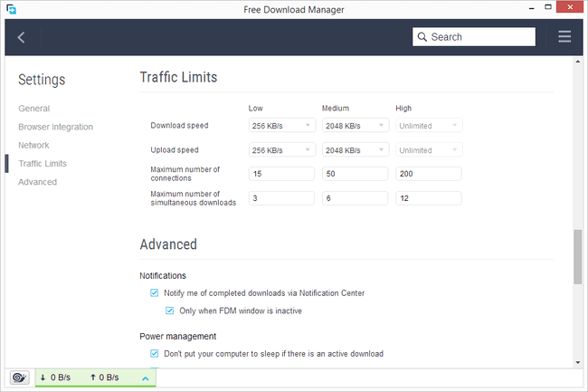The width and height of the screenshot is (588, 392).
Task: Edit Medium simultaneous downloads field 6
Action: tap(356, 198)
